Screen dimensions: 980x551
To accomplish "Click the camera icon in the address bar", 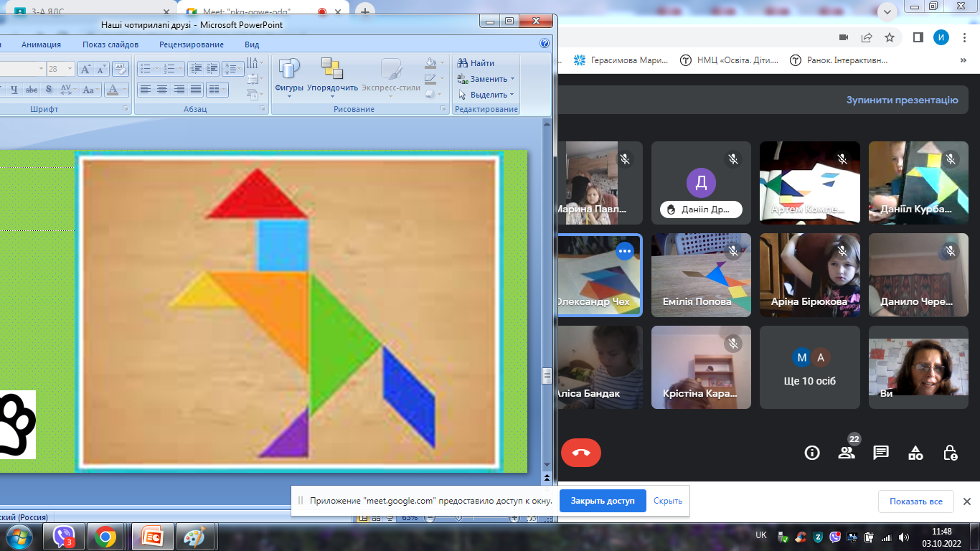I will tap(844, 37).
